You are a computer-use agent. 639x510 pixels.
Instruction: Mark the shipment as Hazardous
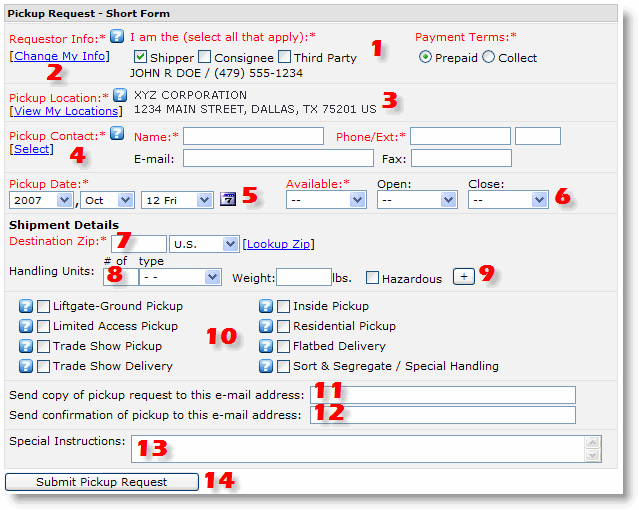click(372, 278)
